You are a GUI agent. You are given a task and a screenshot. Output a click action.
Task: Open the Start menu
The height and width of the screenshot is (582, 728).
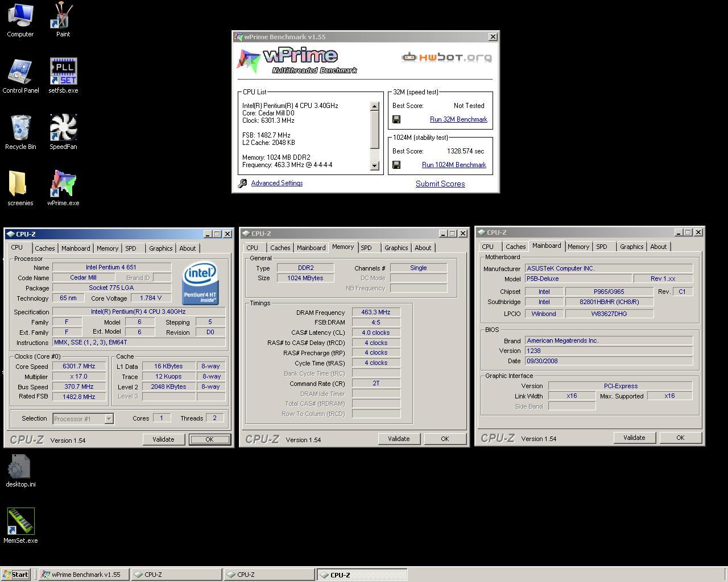point(16,575)
